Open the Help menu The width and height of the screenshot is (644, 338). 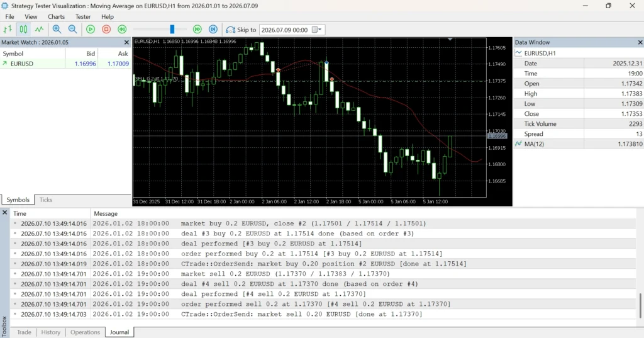coord(108,17)
